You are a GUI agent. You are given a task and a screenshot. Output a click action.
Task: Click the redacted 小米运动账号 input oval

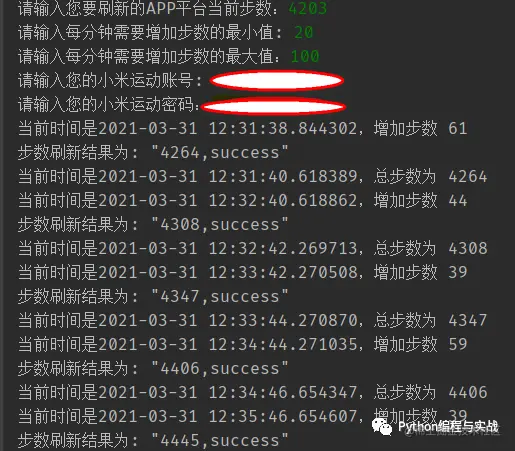point(277,81)
